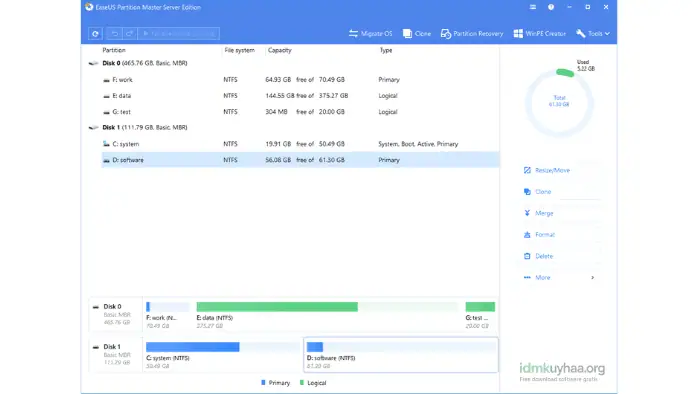
Task: Click the More ellipsis icon
Action: tap(527, 277)
